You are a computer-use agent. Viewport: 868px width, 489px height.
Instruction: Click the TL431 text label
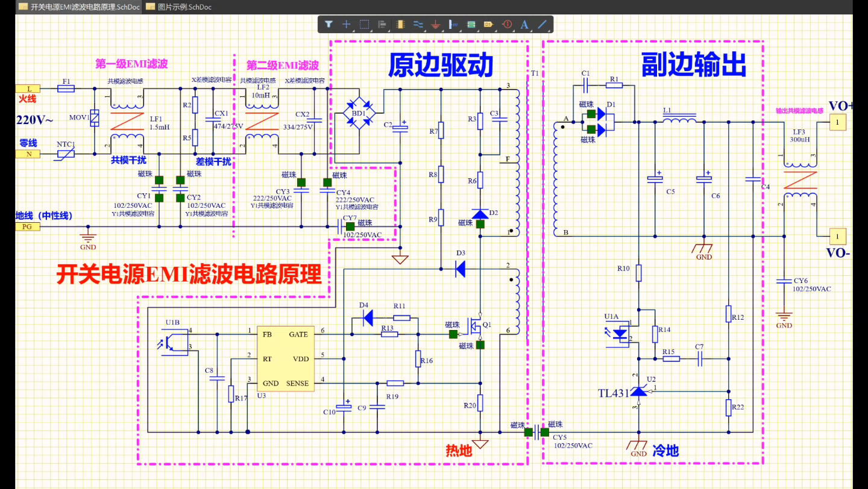(613, 393)
